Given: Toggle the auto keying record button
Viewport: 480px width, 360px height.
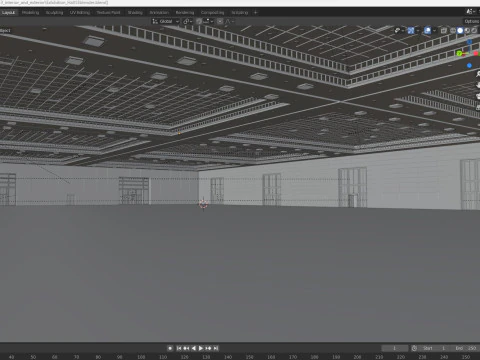Looking at the screenshot, I should click(170, 348).
